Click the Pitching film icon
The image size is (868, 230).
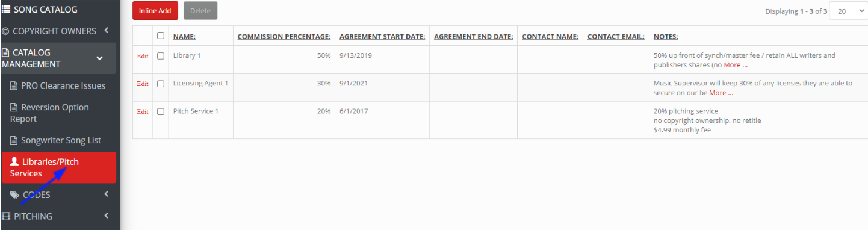tap(6, 216)
